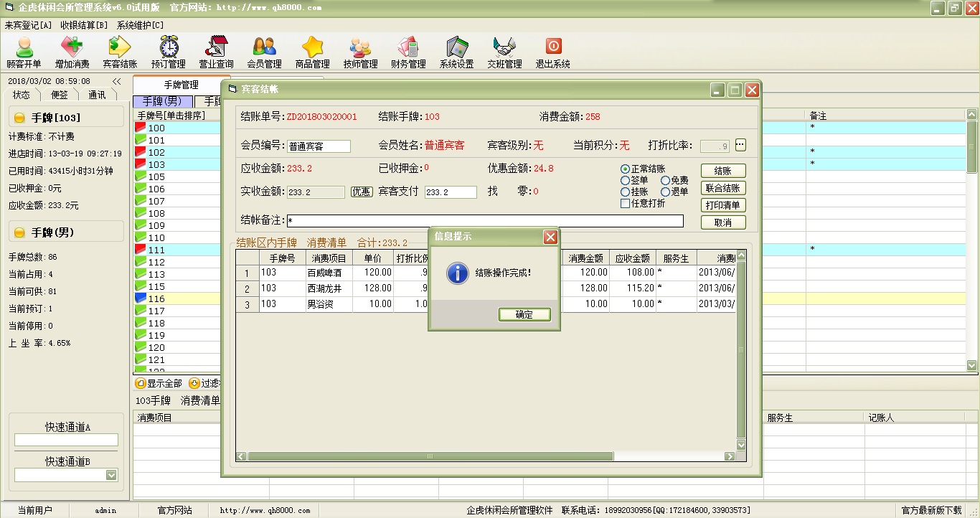This screenshot has height=518, width=980.
Task: Open the 收银结算[B] menu
Action: tap(84, 25)
